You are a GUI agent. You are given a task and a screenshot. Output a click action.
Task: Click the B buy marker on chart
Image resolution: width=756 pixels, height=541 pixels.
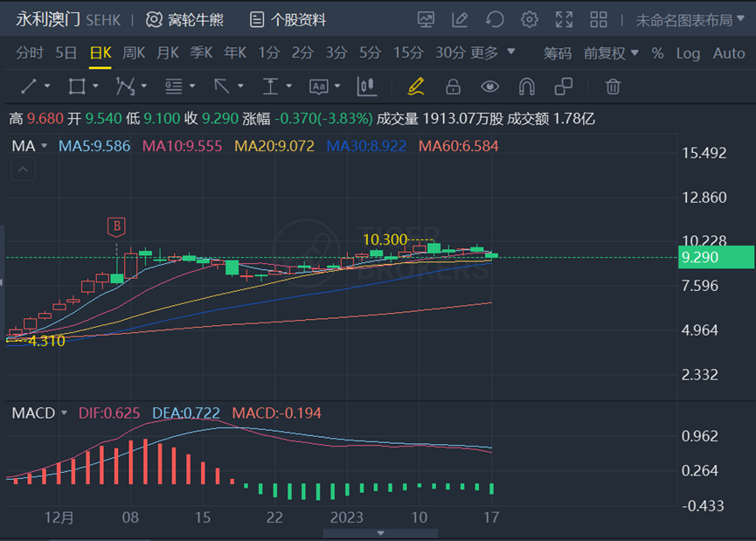point(116,226)
